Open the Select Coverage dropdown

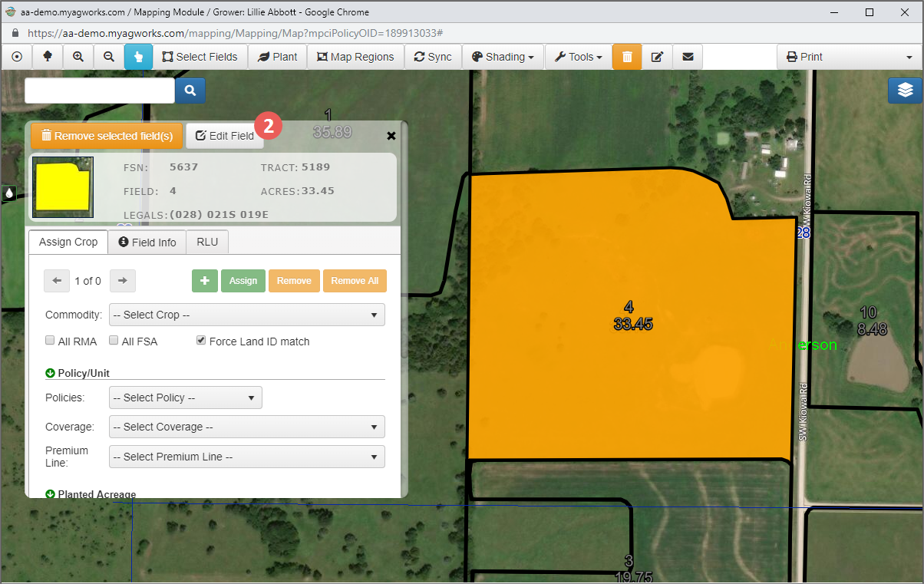[247, 427]
